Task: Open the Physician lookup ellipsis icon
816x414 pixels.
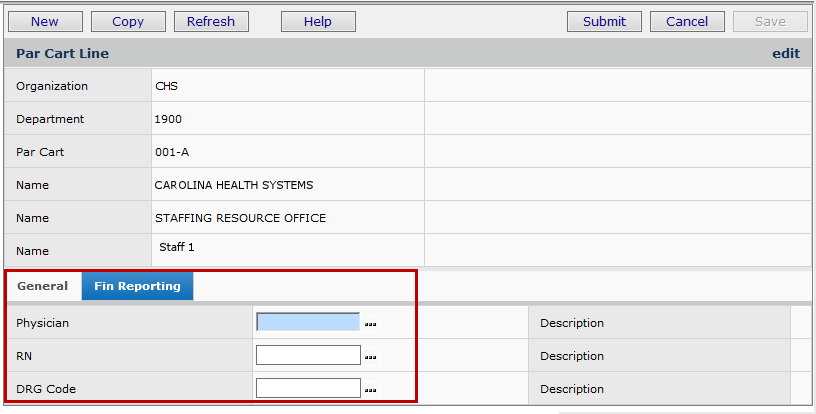Action: click(x=371, y=323)
